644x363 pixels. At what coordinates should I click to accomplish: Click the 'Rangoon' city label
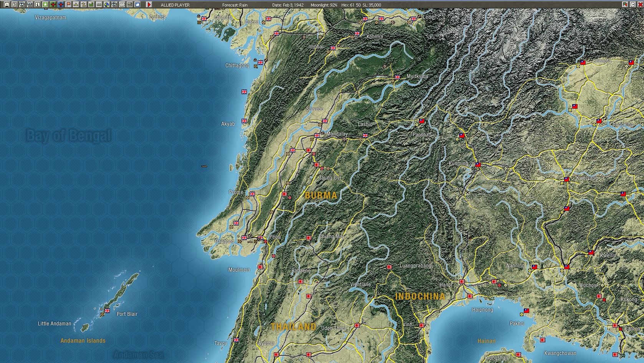[224, 242]
